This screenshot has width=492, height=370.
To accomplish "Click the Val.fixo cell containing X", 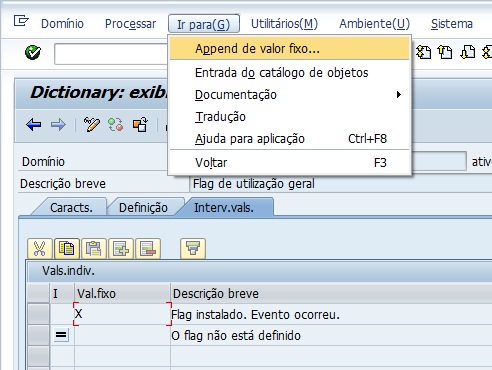I will tap(122, 314).
